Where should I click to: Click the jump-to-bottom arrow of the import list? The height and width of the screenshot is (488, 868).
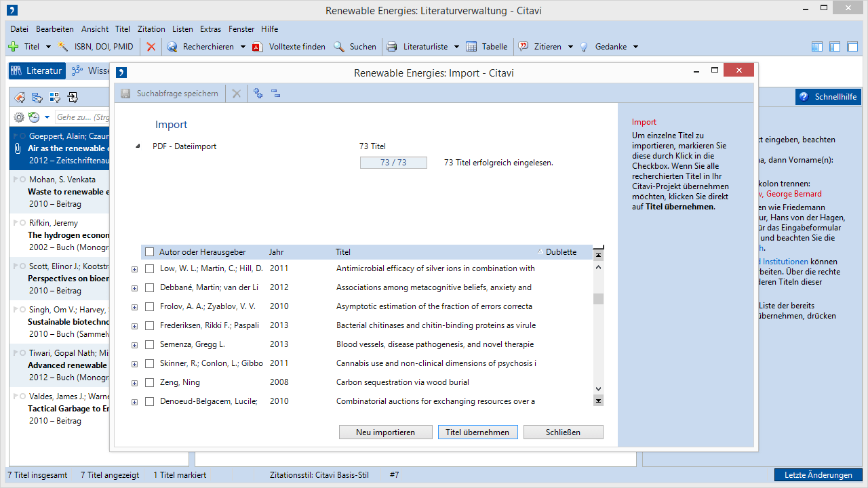pyautogui.click(x=598, y=401)
